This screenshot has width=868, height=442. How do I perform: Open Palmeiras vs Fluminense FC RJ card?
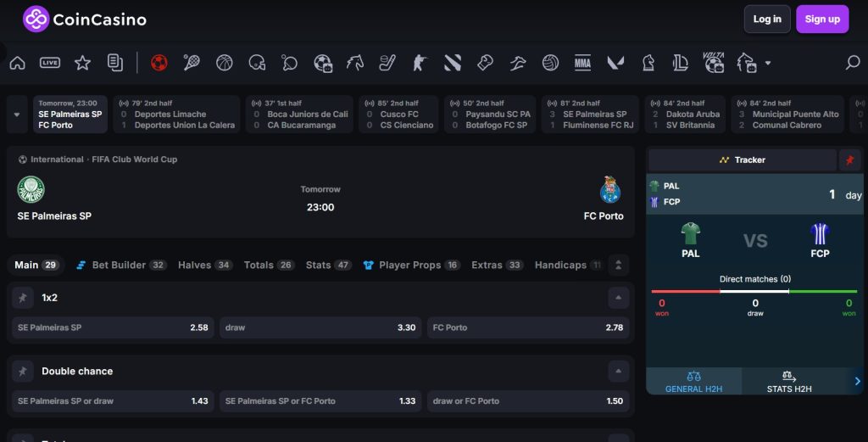point(590,115)
